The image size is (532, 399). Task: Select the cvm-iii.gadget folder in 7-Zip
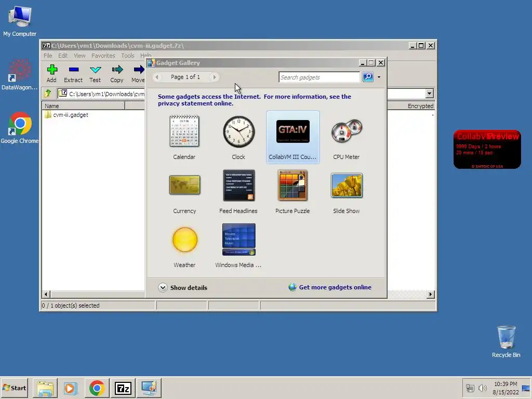67,115
